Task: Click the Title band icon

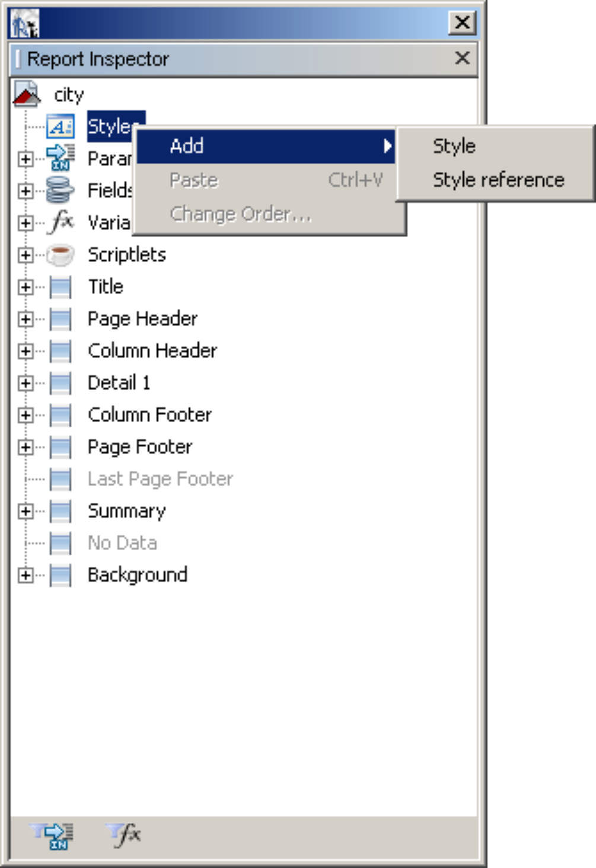Action: coord(60,287)
